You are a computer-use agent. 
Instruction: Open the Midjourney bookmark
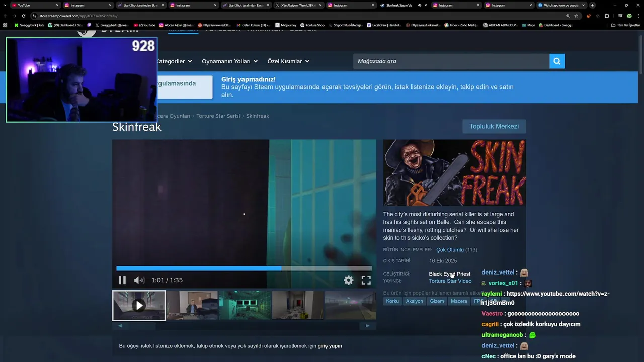point(286,25)
